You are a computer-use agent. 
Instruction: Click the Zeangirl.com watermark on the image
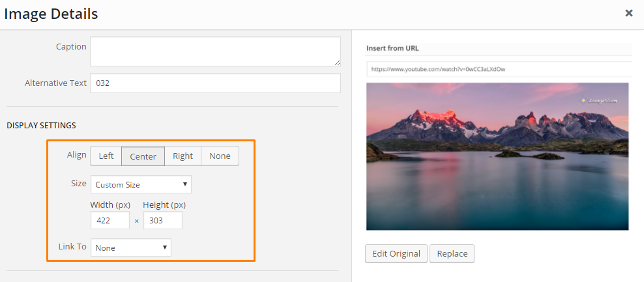pyautogui.click(x=600, y=101)
